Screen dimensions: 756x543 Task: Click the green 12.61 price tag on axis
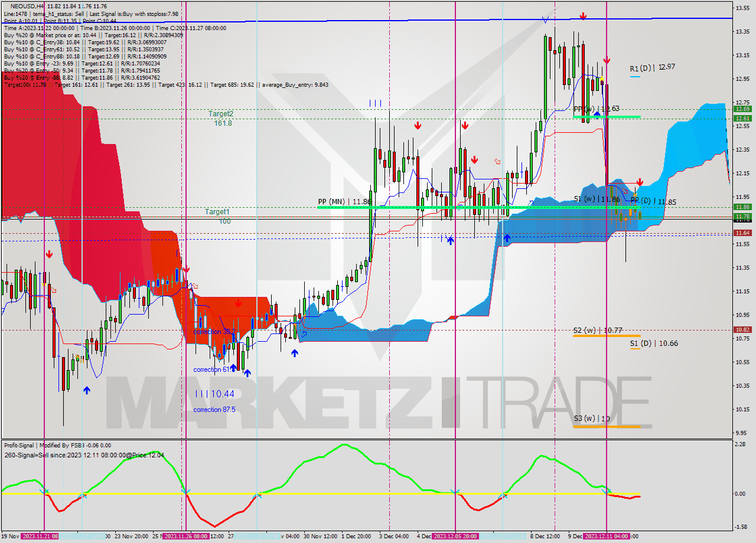pyautogui.click(x=742, y=119)
